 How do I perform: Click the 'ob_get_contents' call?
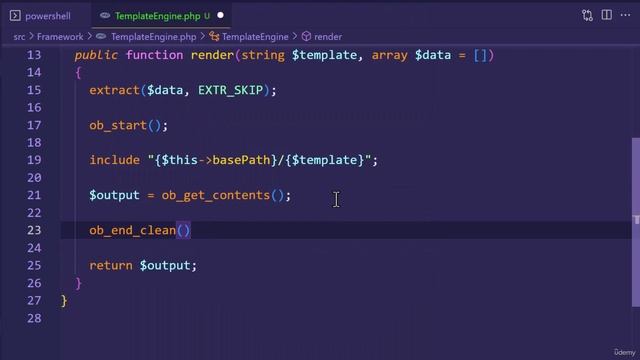tap(216, 196)
